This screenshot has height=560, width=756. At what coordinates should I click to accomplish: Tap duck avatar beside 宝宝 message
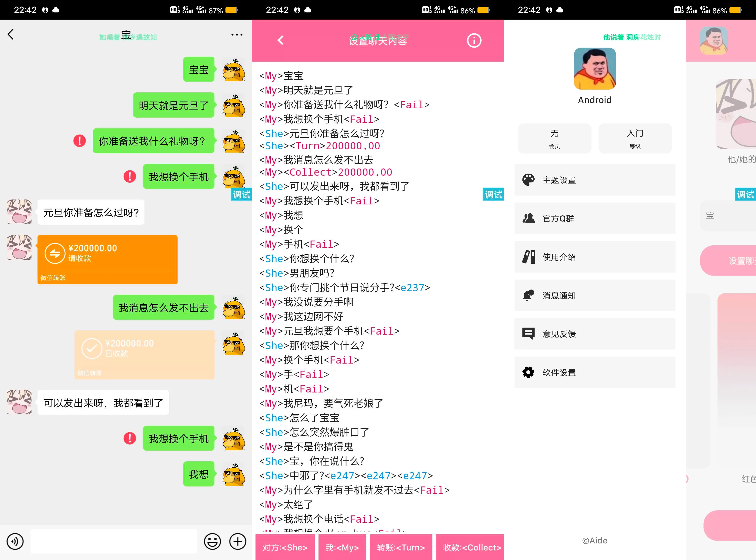(234, 70)
